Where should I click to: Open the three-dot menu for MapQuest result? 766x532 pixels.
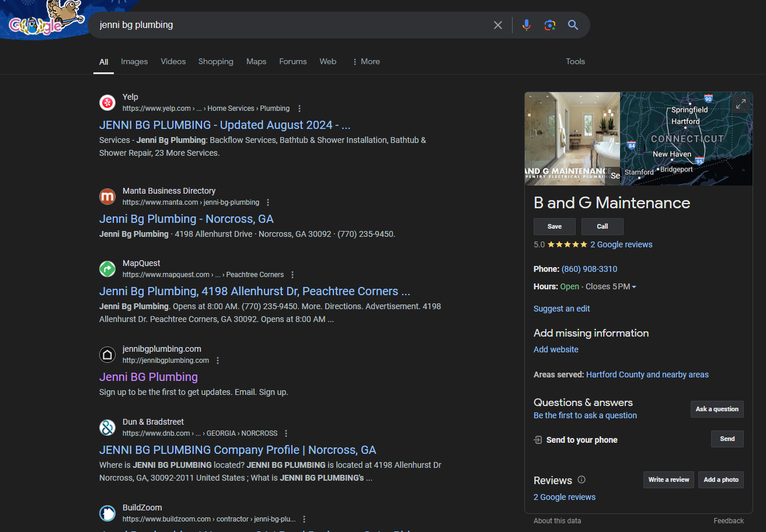[293, 275]
